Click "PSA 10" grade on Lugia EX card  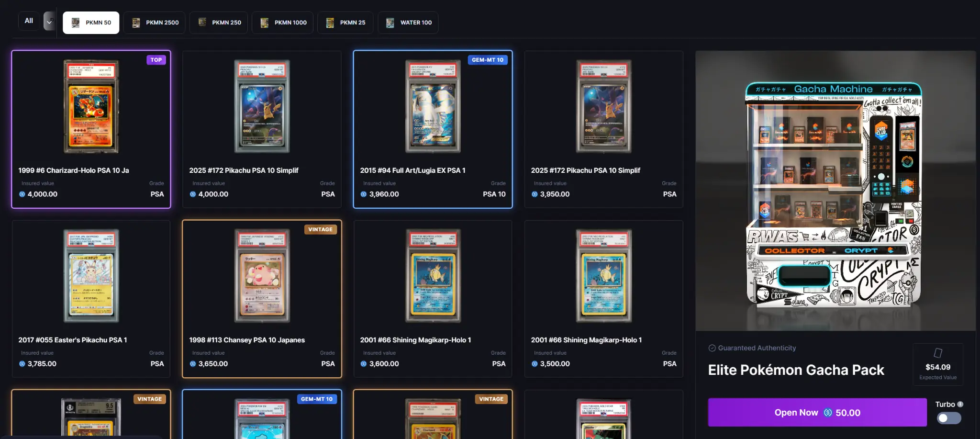[494, 194]
